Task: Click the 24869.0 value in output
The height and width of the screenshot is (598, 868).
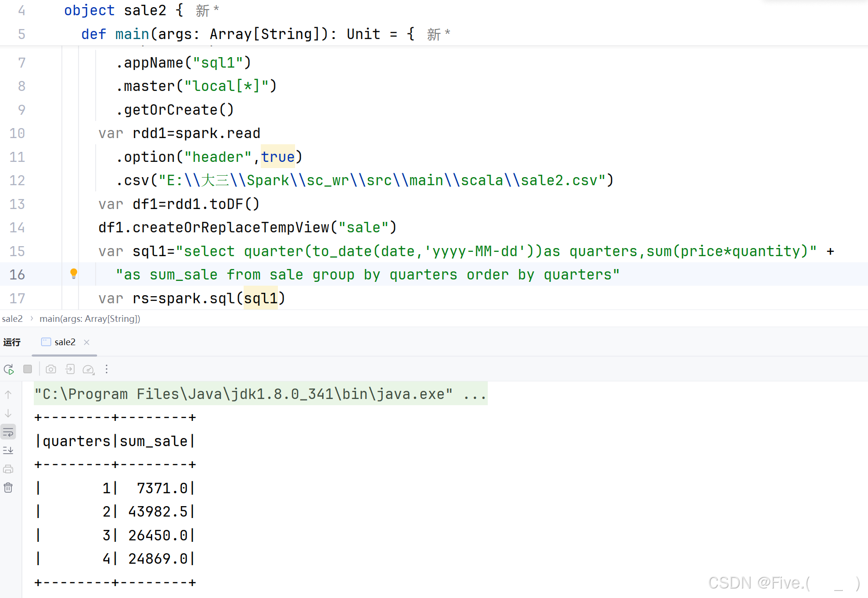Action: pyautogui.click(x=158, y=558)
